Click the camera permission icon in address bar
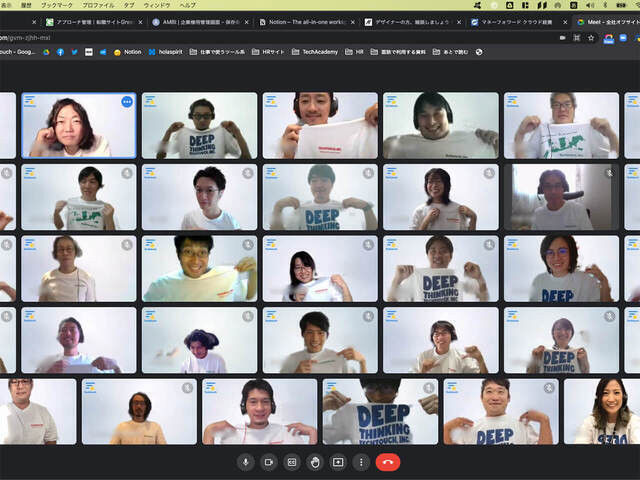Image resolution: width=640 pixels, height=480 pixels. click(563, 37)
